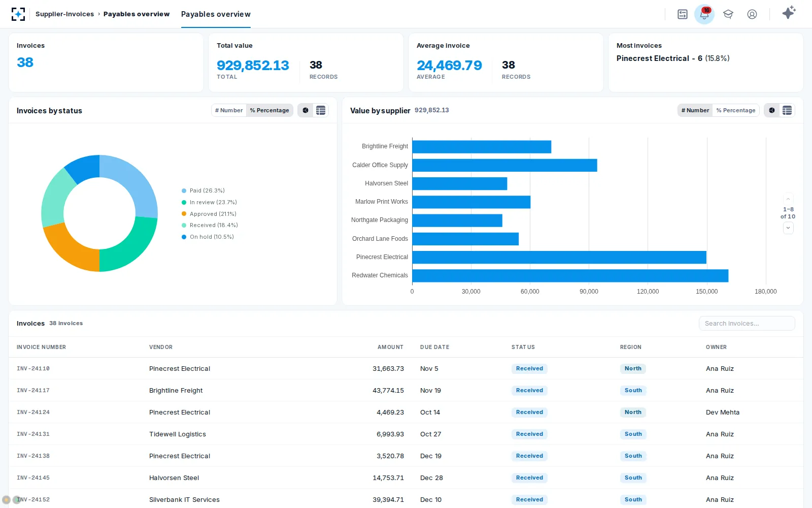Image resolution: width=812 pixels, height=508 pixels.
Task: Open invoice INV-24117
Action: 33,391
